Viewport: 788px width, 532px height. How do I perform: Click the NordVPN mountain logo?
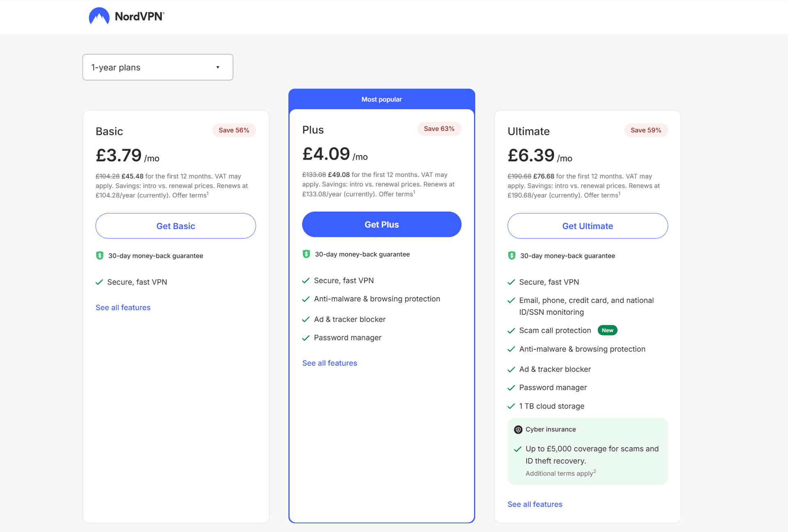click(x=99, y=16)
